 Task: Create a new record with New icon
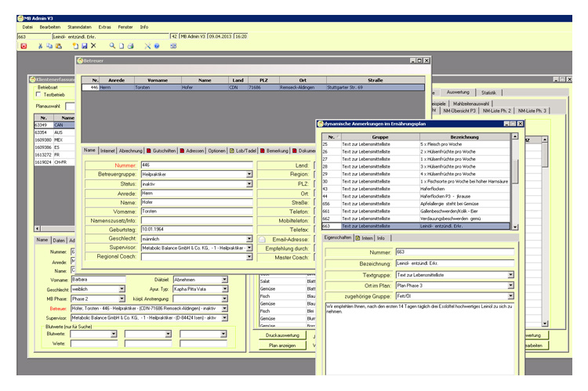tap(75, 46)
